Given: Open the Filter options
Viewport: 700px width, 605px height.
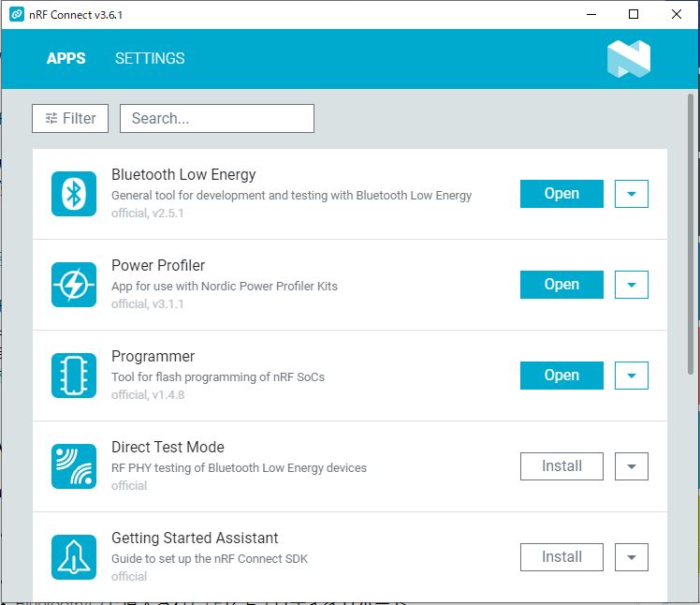Looking at the screenshot, I should [x=70, y=118].
